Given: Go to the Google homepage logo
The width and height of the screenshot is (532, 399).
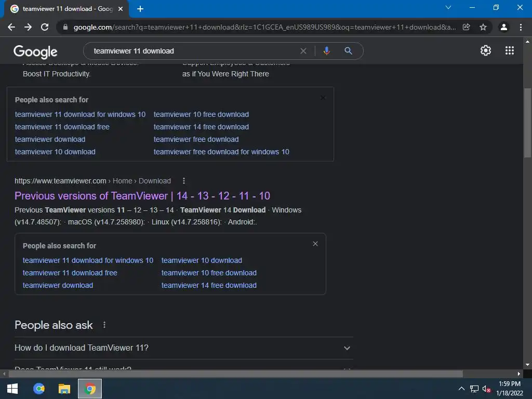Looking at the screenshot, I should click(35, 51).
